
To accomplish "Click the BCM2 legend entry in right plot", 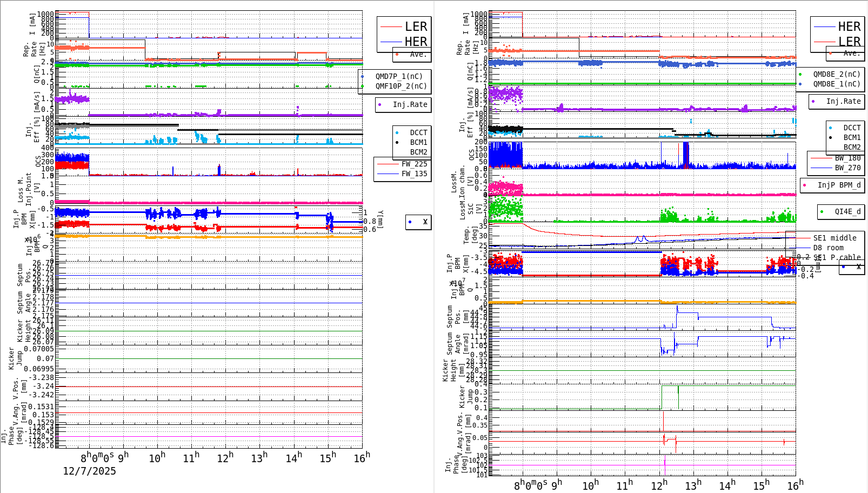I will (852, 148).
